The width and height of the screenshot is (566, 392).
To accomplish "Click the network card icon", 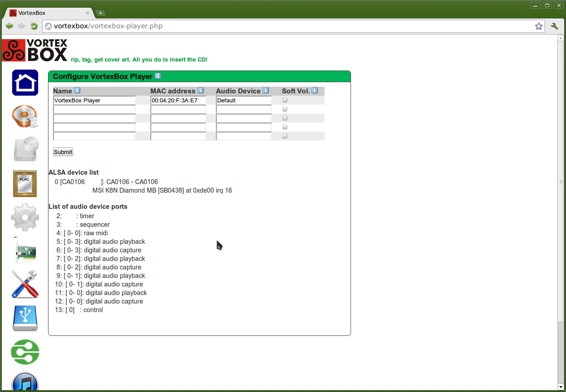I will [x=25, y=250].
